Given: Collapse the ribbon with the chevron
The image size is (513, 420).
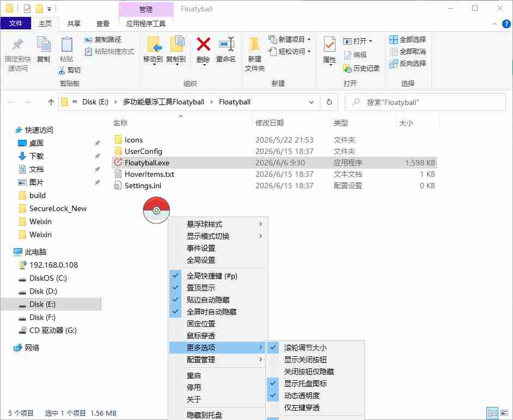Looking at the screenshot, I should coord(494,24).
